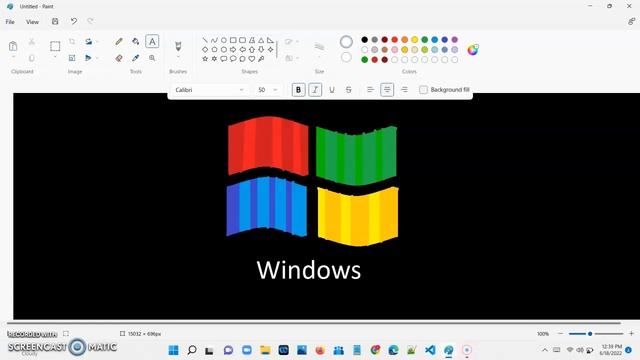Viewport: 640px width, 360px height.
Task: Select the Diamond shape
Action: (205, 49)
